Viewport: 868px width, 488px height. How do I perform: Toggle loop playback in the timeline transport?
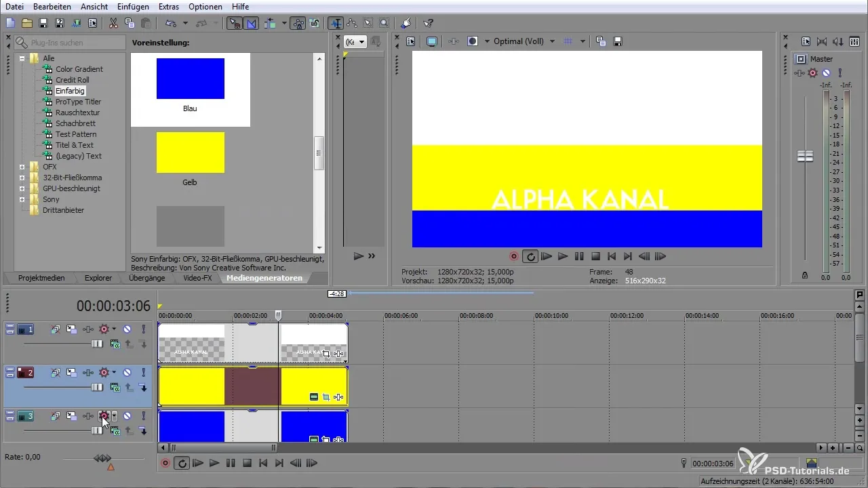point(182,464)
